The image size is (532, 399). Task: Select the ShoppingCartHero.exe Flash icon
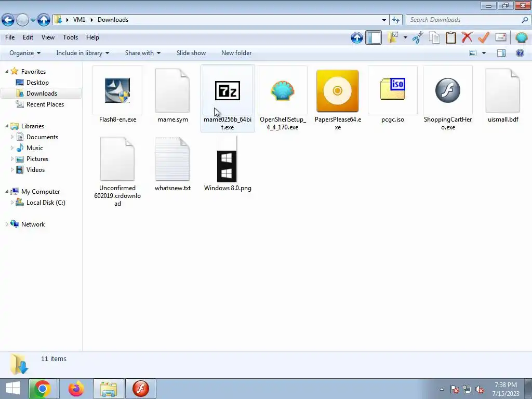coord(448,90)
